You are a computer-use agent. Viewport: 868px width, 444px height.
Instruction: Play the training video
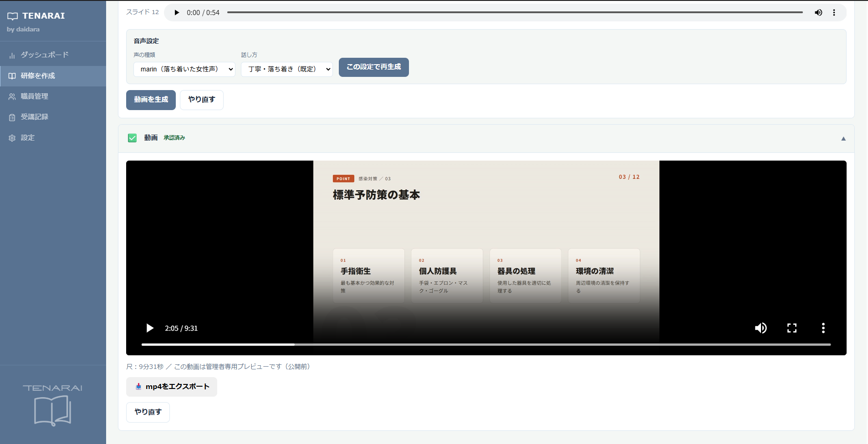pos(150,328)
